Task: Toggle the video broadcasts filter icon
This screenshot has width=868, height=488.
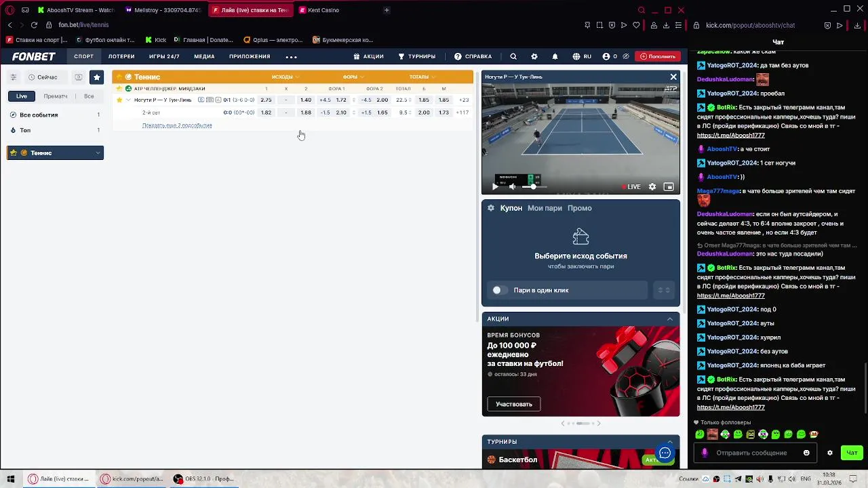Action: 79,77
